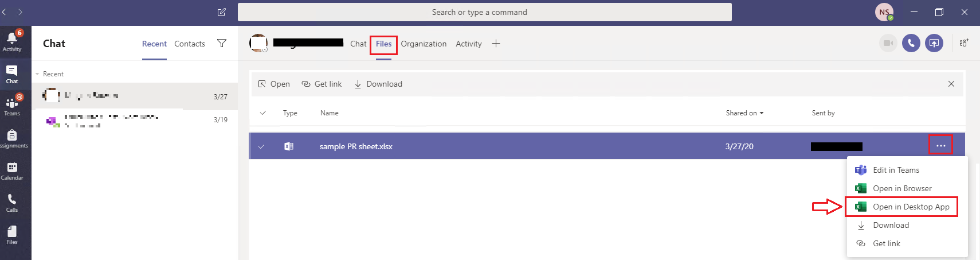Open the chat dated 3/19
Viewport: 980px width, 260px height.
click(x=135, y=120)
